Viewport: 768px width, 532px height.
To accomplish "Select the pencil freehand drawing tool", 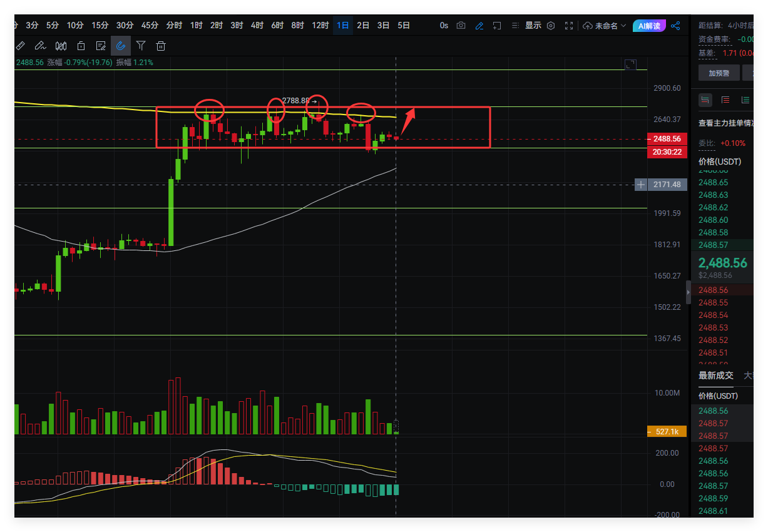I will point(40,46).
